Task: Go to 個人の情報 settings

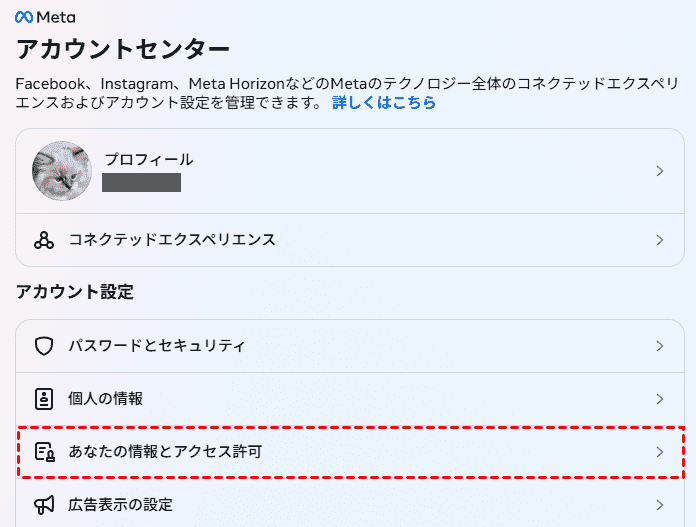Action: [106, 399]
